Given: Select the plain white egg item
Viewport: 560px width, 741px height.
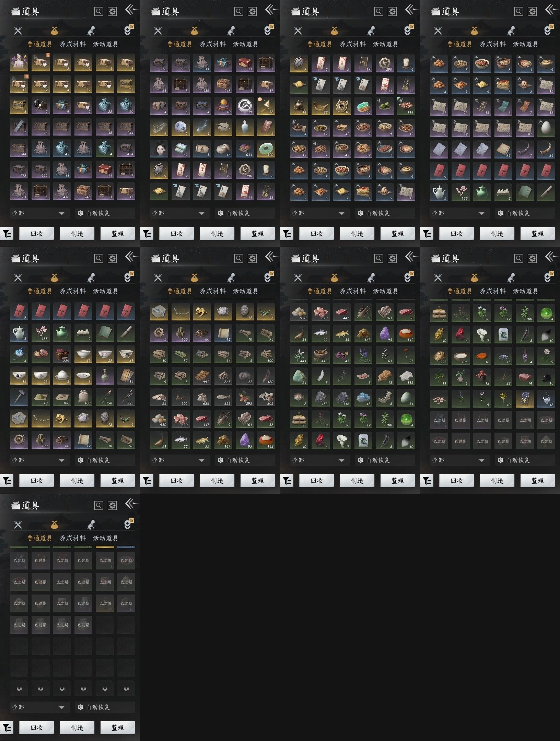Looking at the screenshot, I should [546, 128].
